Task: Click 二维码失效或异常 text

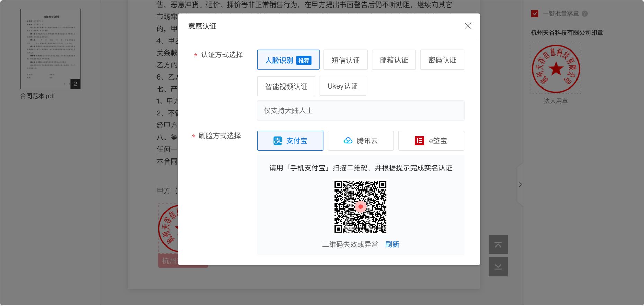Action: click(x=350, y=244)
